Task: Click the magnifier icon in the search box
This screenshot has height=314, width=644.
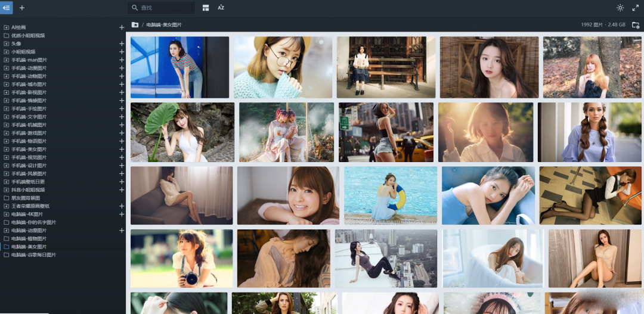Action: (135, 8)
